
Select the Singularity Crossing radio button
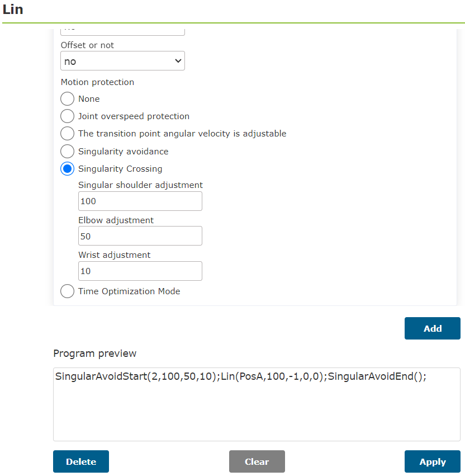click(x=67, y=168)
